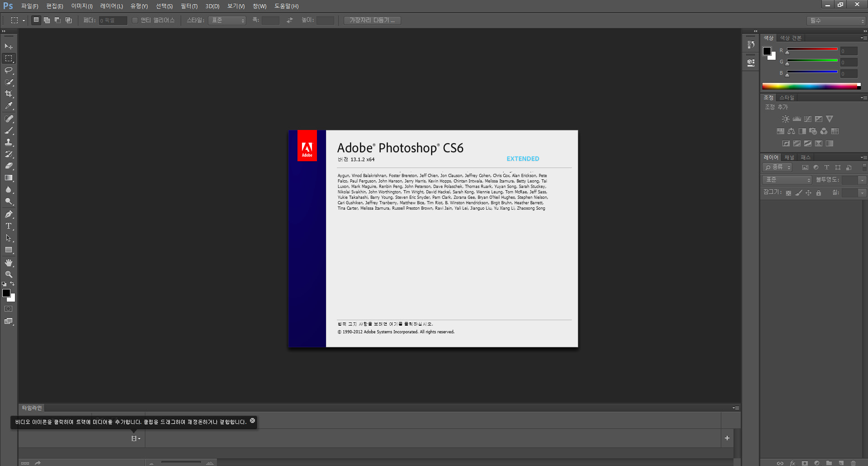Toggle the anti-alias checkbox
This screenshot has width=868, height=466.
[x=135, y=20]
